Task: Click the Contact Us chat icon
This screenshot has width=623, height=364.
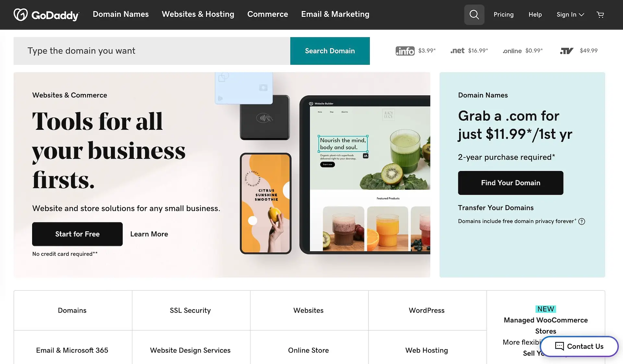Action: [559, 346]
